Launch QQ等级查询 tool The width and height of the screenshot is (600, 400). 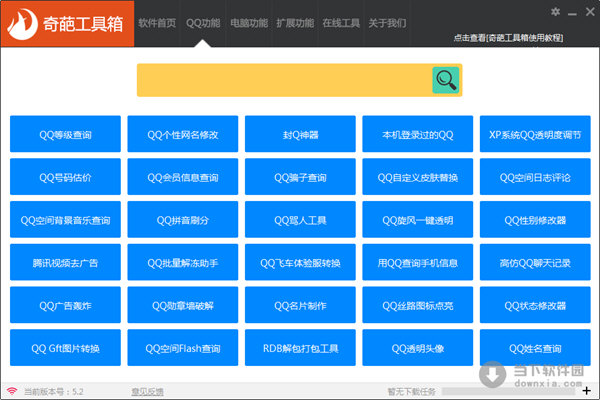click(x=65, y=134)
